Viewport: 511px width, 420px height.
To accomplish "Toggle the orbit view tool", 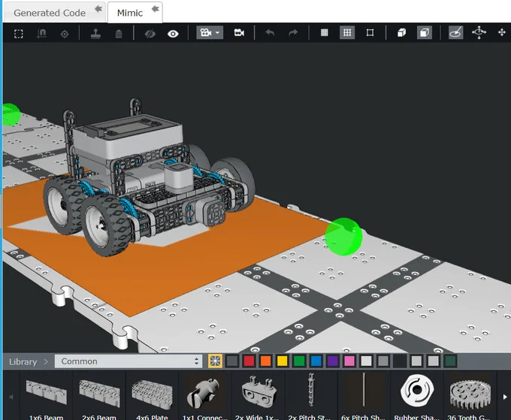I will click(x=455, y=32).
